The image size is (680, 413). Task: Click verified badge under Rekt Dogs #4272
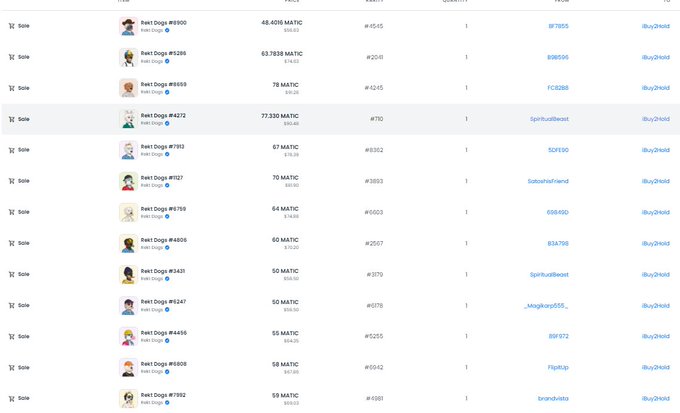point(167,123)
